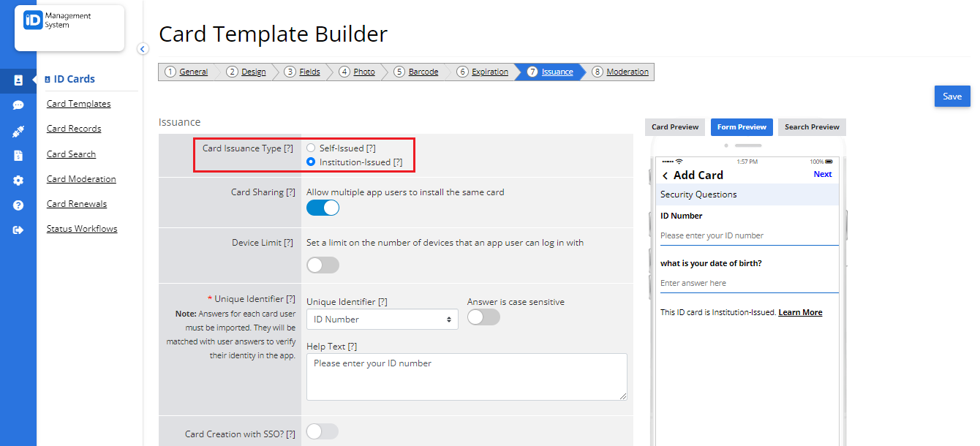The image size is (980, 446).
Task: Click into the Help Text box
Action: [x=467, y=377]
